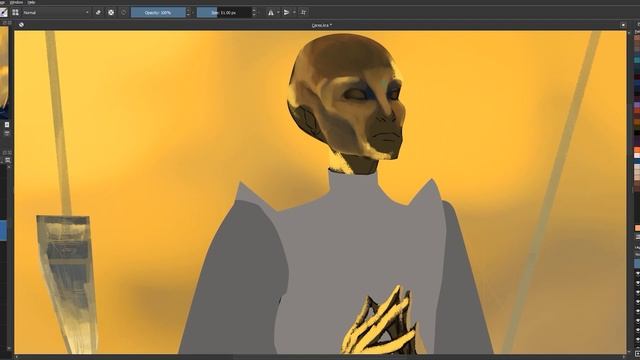
Task: Click the icon left of the document tab bar
Action: (21, 25)
